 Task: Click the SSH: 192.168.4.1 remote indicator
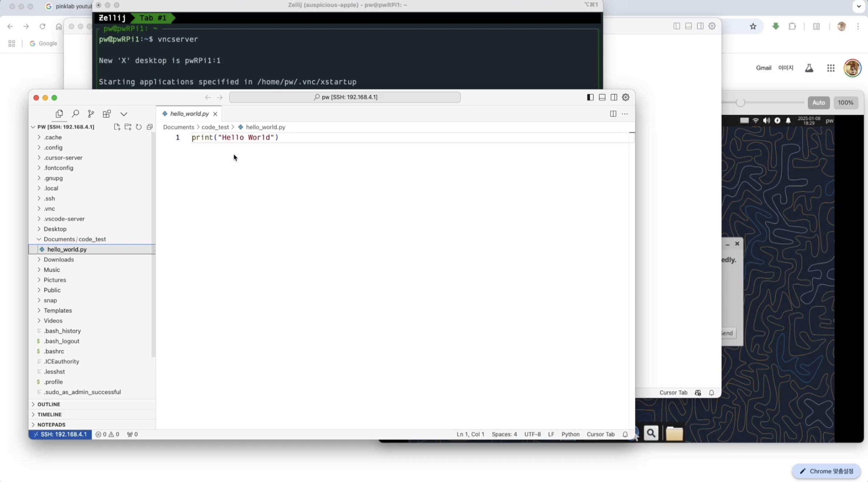60,434
